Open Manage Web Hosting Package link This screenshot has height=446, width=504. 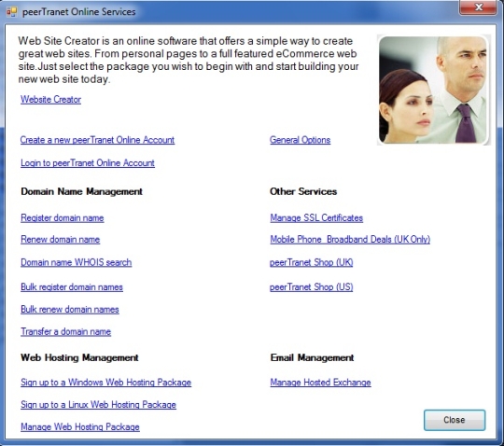coord(80,426)
